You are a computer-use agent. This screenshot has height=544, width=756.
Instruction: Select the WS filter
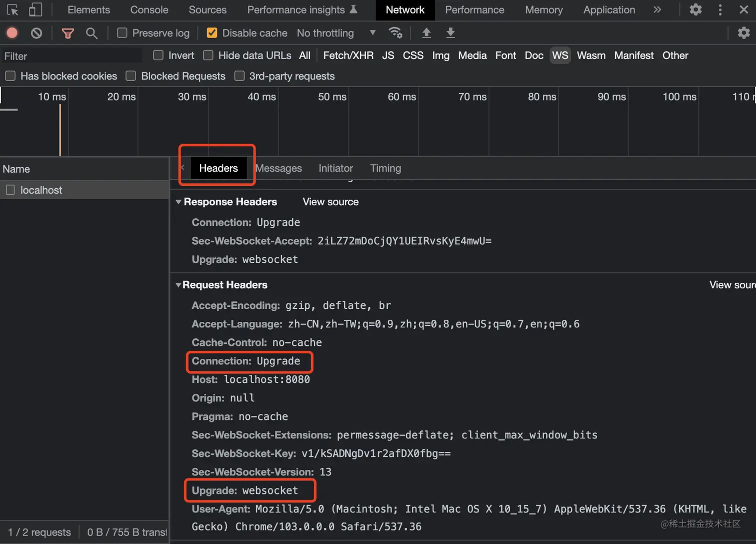pyautogui.click(x=560, y=56)
